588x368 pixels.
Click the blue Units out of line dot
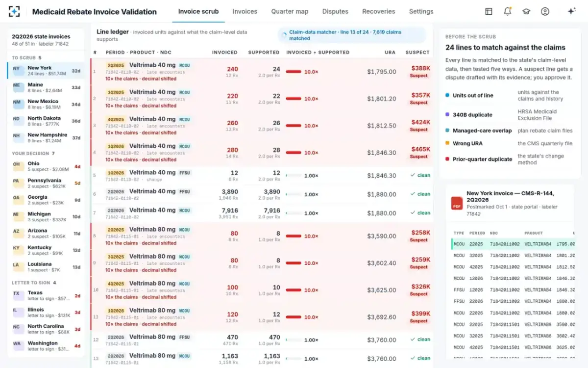coord(447,95)
